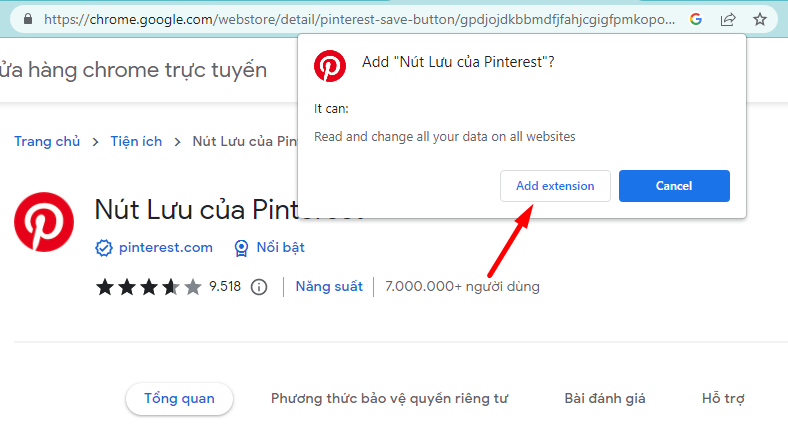Open the Năng suất category link
This screenshot has height=434, width=788.
tap(329, 286)
